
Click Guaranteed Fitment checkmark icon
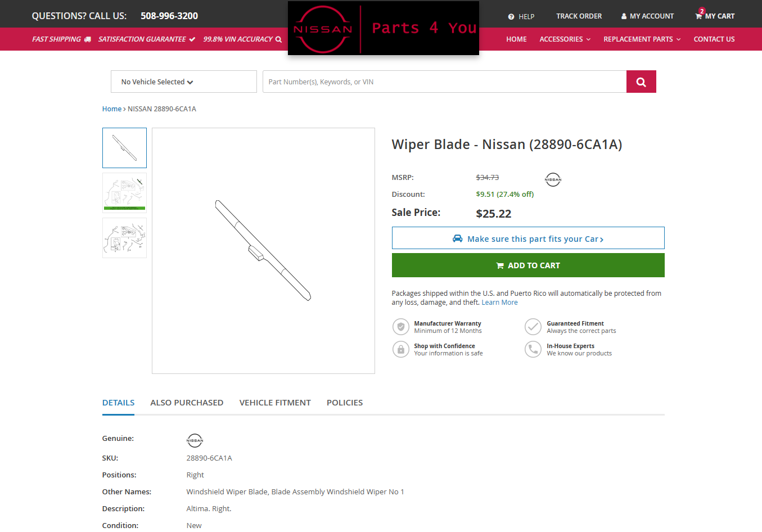533,327
